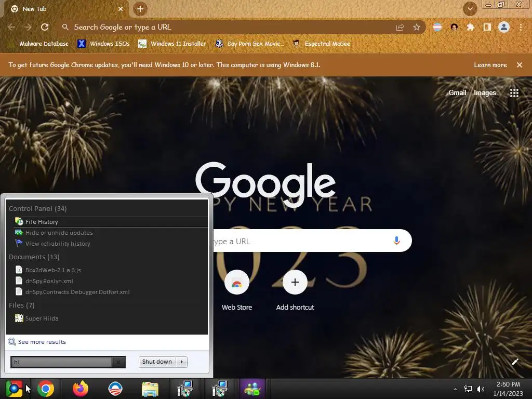
Task: Close the New Tab tab
Action: [x=121, y=9]
